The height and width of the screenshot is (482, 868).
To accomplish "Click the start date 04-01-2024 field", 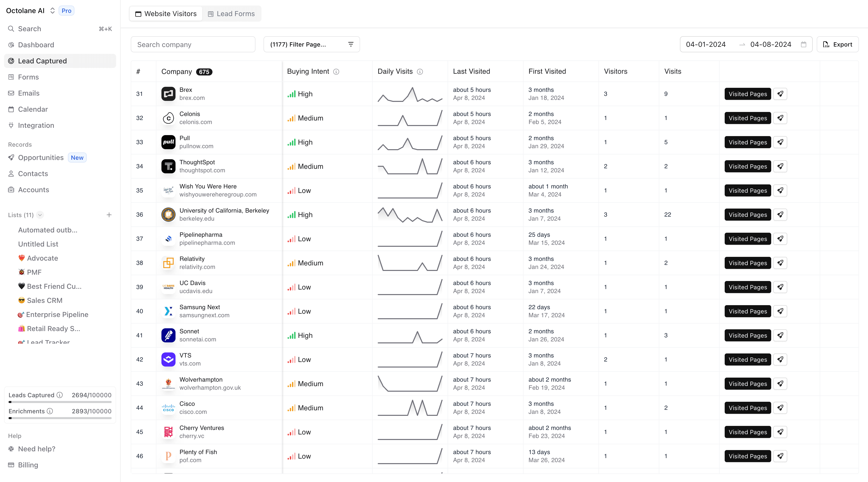I will click(706, 45).
